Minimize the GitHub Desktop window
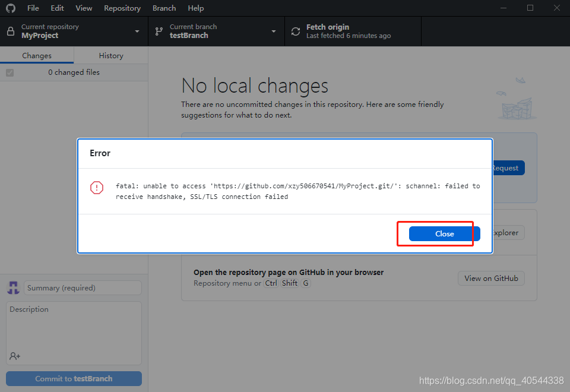The height and width of the screenshot is (392, 570). 503,8
